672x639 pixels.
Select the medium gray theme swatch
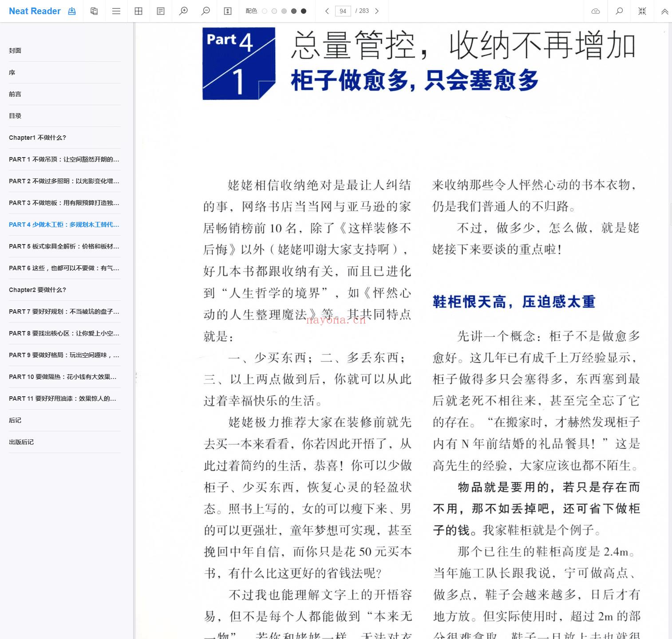[x=284, y=11]
